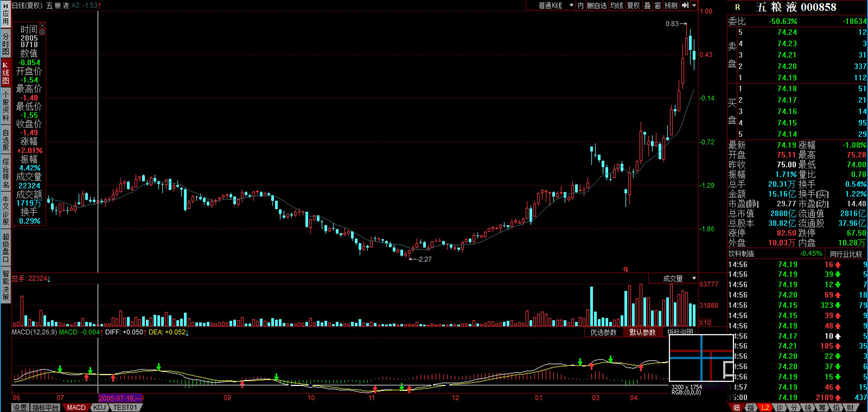
Task: Open 超级盘口 from the left sidebar
Action: pos(6,248)
